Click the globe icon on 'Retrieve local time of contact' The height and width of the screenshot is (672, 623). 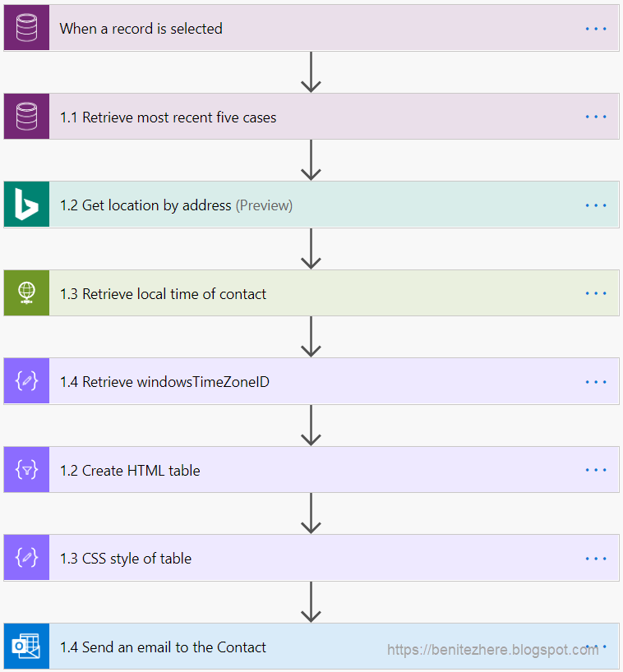click(x=26, y=292)
